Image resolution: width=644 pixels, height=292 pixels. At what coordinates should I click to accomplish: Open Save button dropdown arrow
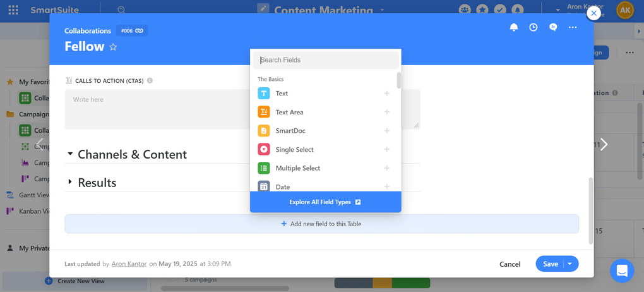tap(570, 264)
